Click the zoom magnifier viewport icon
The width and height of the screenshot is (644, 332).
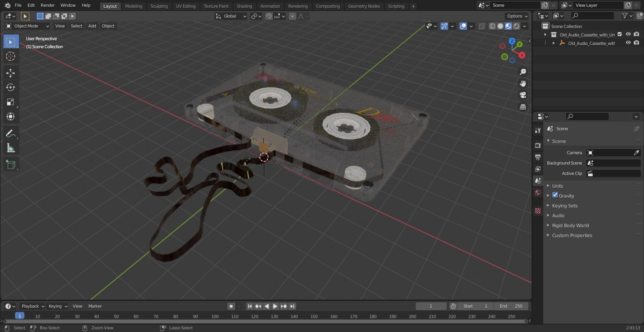523,72
